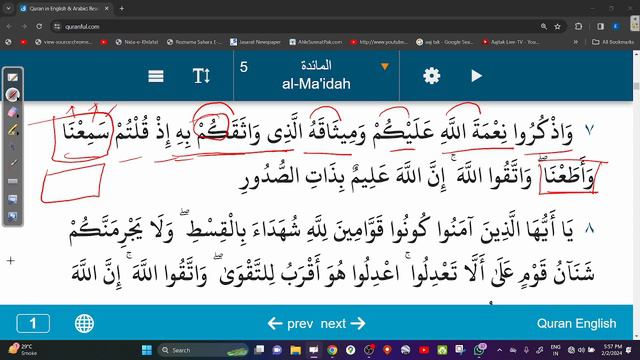Open the Jasarat Newspaper bookmark

[256, 42]
